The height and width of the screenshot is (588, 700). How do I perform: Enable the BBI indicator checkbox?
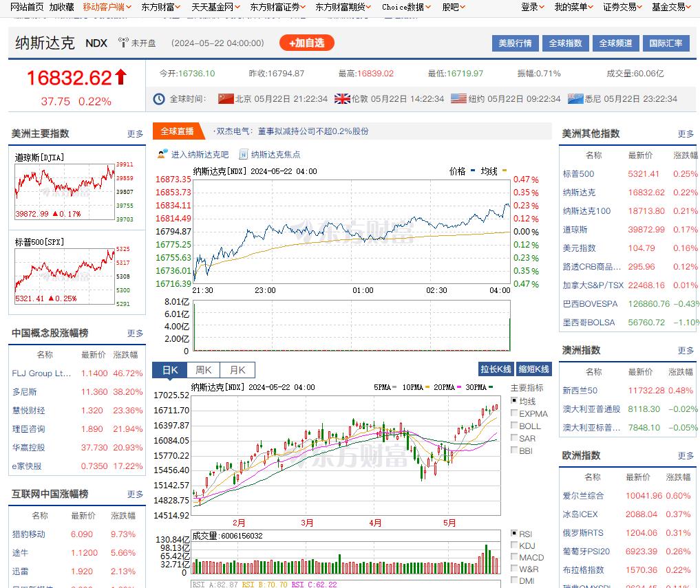pyautogui.click(x=514, y=450)
